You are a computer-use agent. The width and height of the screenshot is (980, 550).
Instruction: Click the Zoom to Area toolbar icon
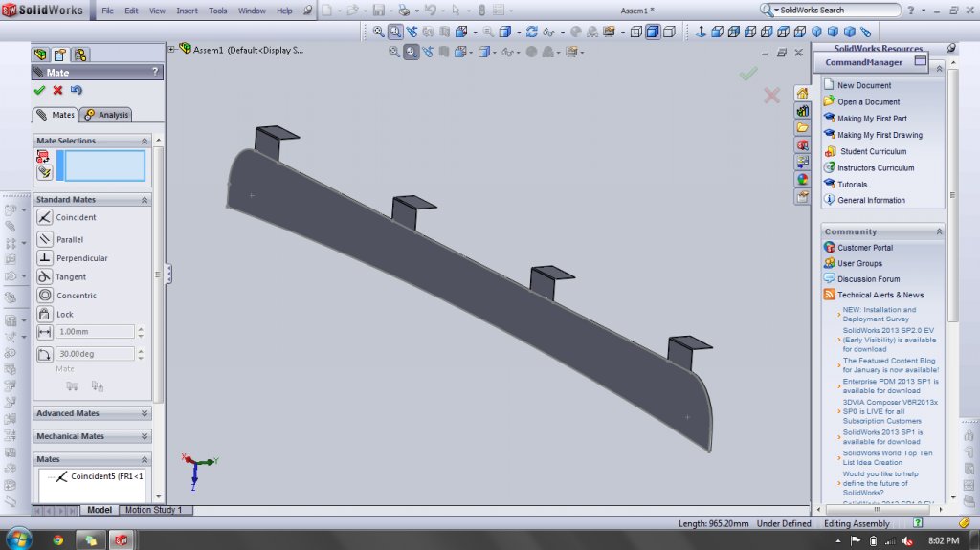pos(395,32)
